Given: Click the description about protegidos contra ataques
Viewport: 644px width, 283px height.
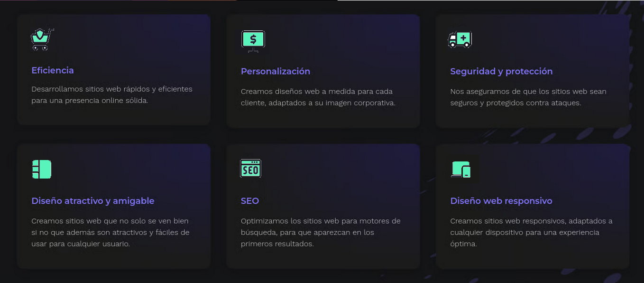Looking at the screenshot, I should (528, 97).
